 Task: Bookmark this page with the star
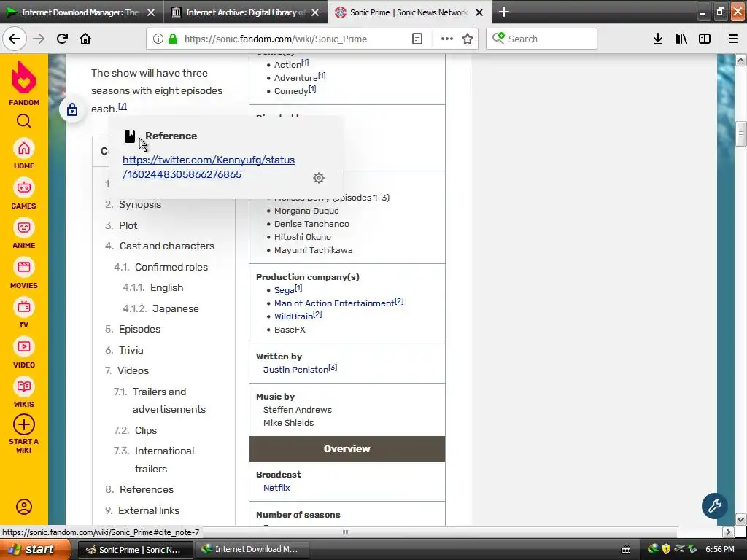(468, 39)
